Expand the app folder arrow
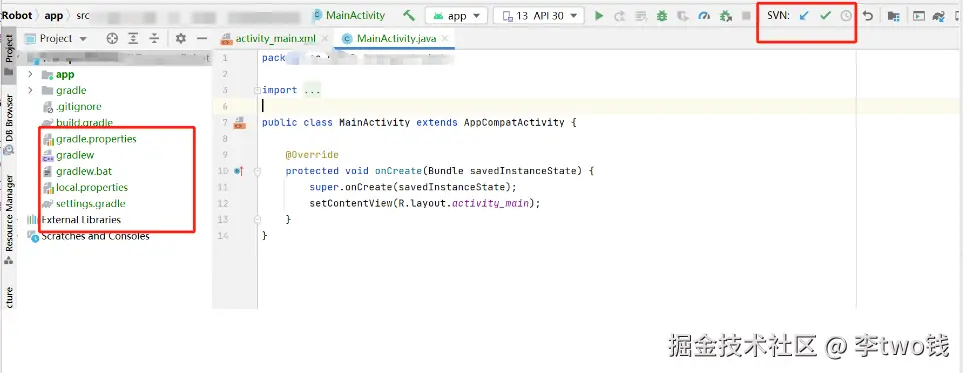Viewport: 963px width, 373px height. click(x=30, y=74)
